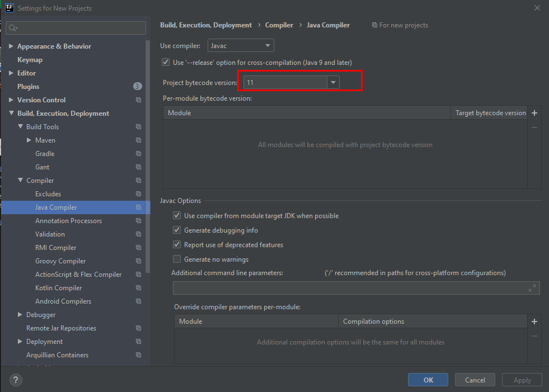Click the Target bytecode version column header
549x392 pixels.
tap(490, 113)
